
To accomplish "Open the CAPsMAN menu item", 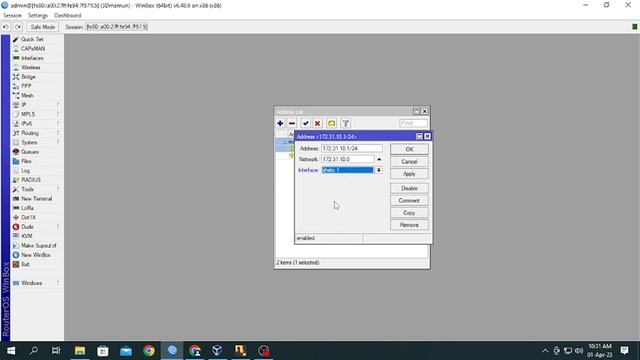I will [33, 49].
